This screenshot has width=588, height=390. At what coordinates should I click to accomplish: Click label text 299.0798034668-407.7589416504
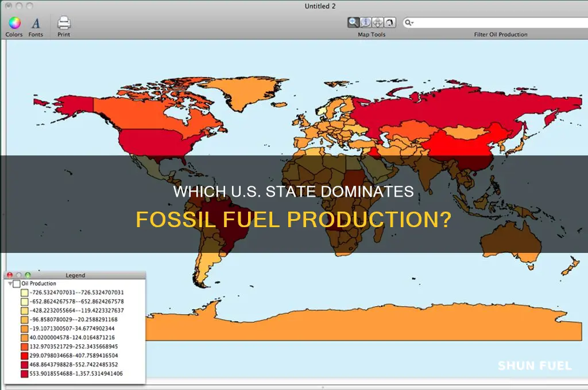click(74, 356)
